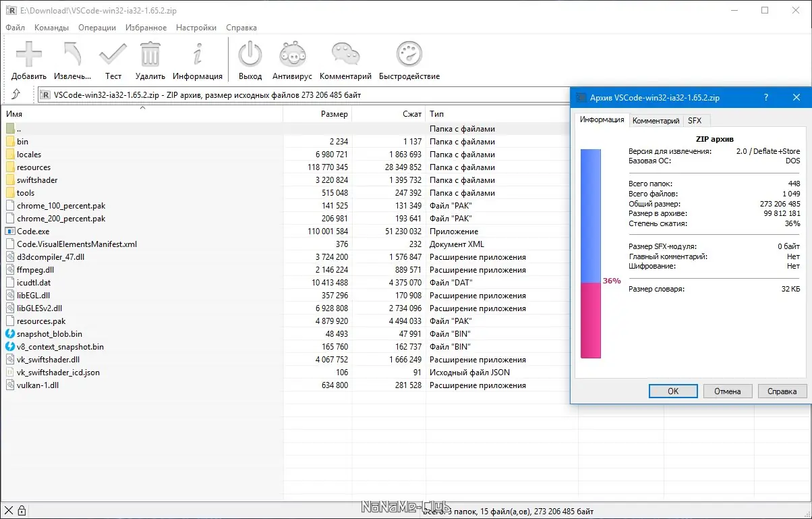
Task: Click the compression ratio bar graphic
Action: point(591,253)
